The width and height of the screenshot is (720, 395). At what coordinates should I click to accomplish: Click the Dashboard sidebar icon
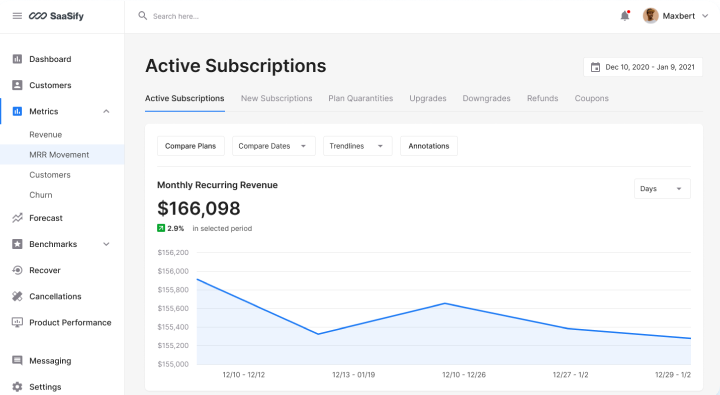[x=17, y=59]
